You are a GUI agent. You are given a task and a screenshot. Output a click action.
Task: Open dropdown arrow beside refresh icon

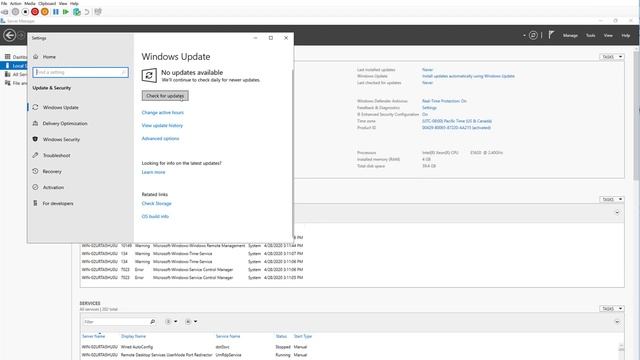[524, 36]
